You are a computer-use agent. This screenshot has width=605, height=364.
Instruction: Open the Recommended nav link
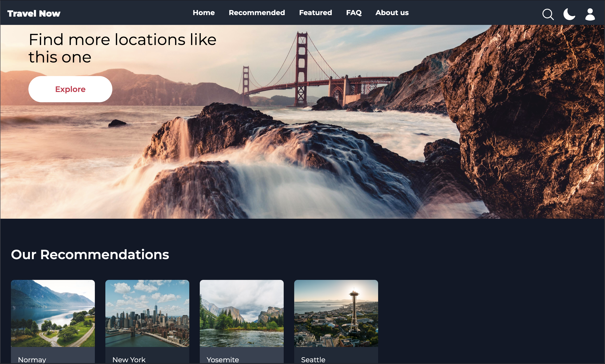tap(257, 13)
